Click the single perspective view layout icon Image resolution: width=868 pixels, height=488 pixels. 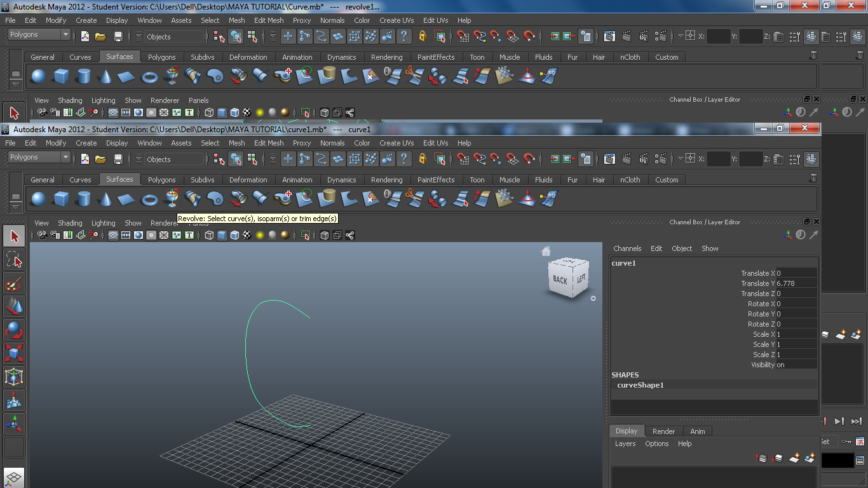tap(14, 478)
